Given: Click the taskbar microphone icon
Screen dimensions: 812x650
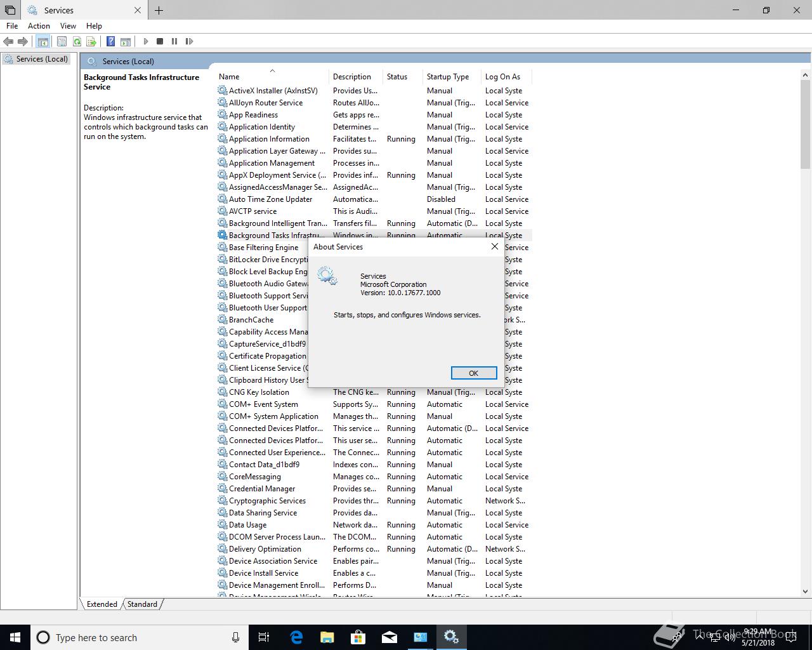Looking at the screenshot, I should (235, 637).
